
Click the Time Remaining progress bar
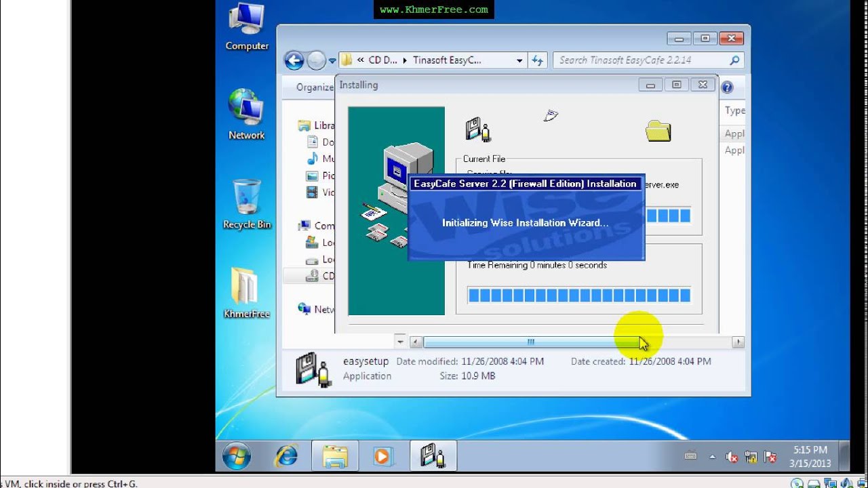click(x=579, y=295)
